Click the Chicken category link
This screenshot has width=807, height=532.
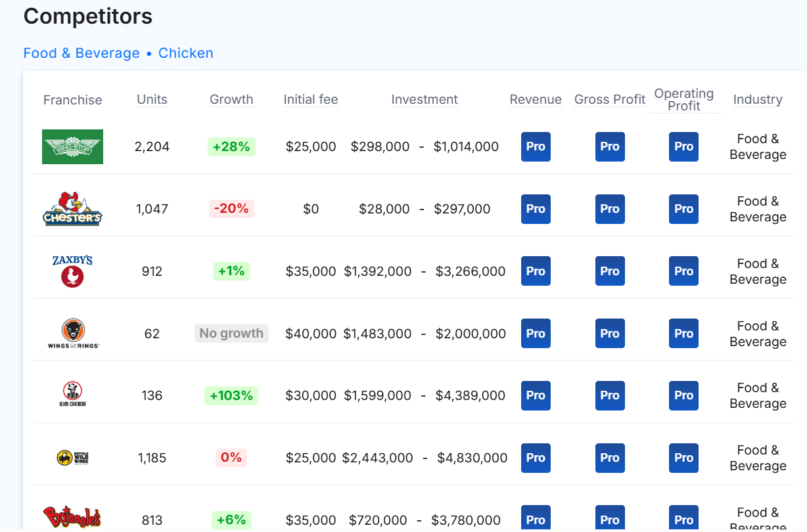(186, 53)
